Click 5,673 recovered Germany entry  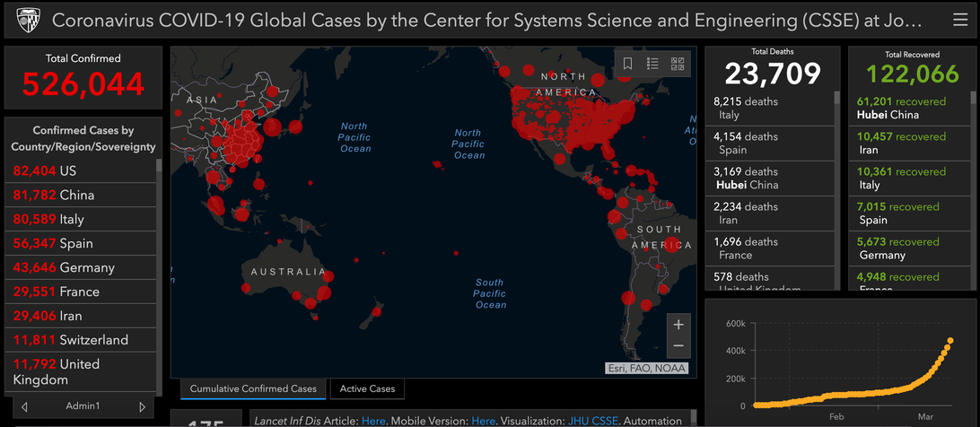[909, 248]
